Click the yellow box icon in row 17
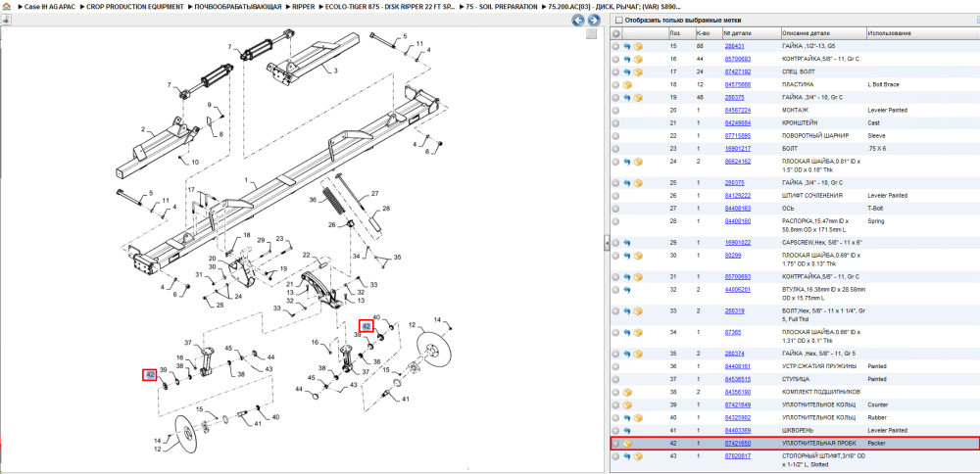The image size is (980, 474). (638, 71)
